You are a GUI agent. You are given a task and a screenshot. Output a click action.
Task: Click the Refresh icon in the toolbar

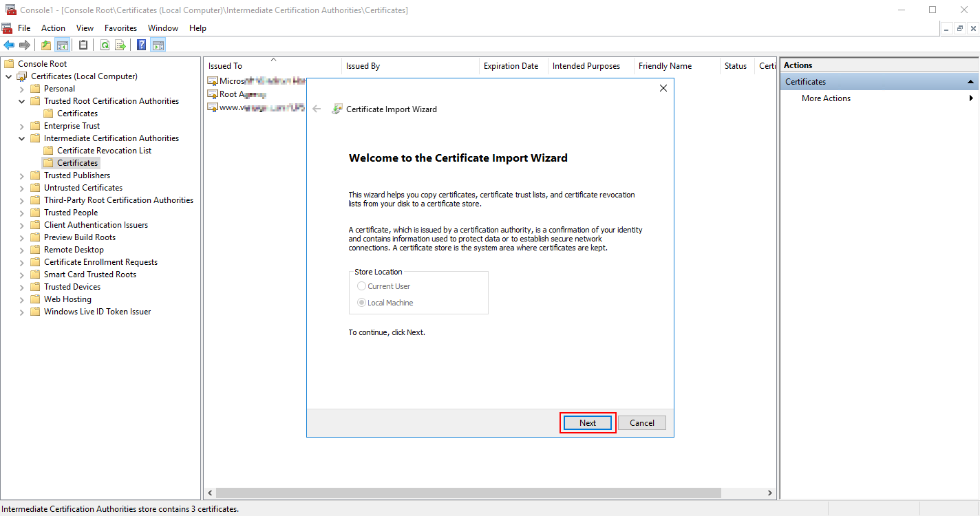[105, 44]
